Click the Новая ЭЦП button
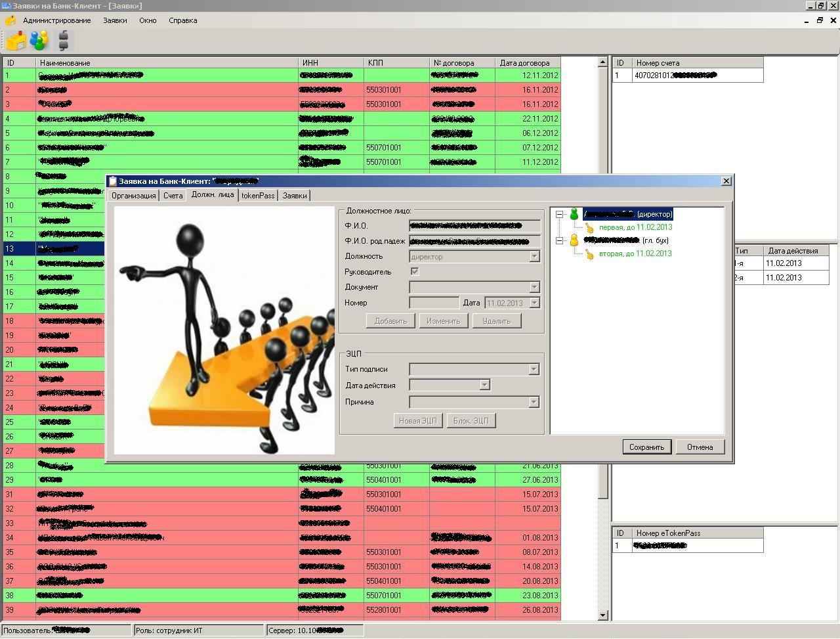The height and width of the screenshot is (639, 840). [418, 421]
